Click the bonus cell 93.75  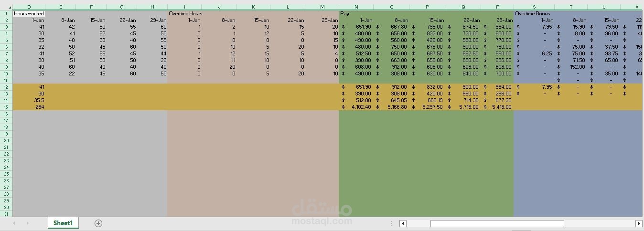pyautogui.click(x=604, y=53)
